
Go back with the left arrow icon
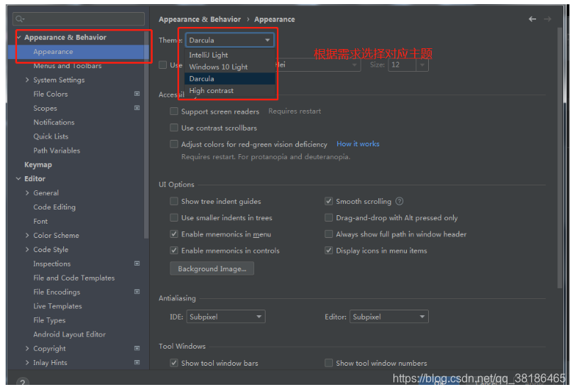tap(533, 19)
